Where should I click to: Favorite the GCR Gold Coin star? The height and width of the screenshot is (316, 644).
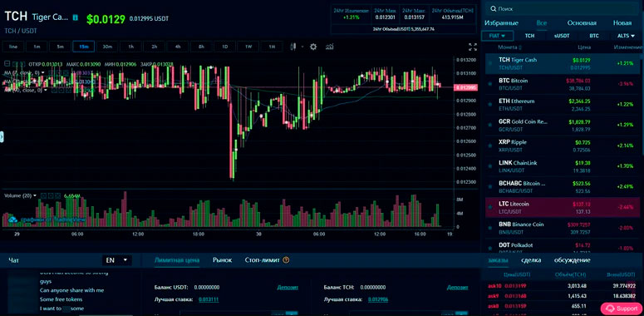(x=490, y=126)
